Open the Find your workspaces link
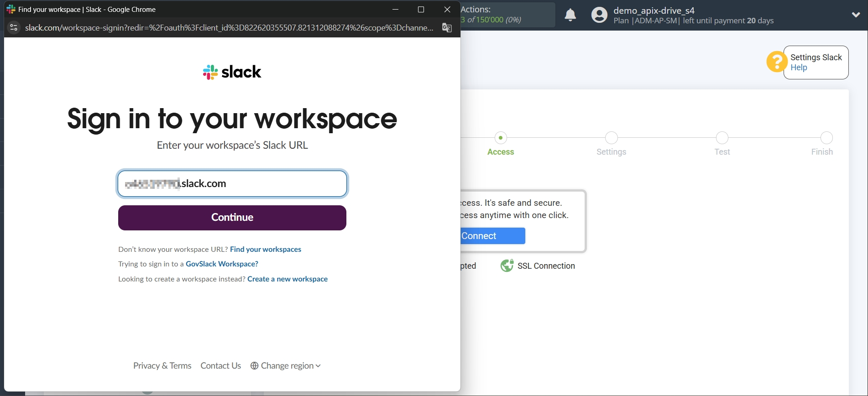 [266, 249]
